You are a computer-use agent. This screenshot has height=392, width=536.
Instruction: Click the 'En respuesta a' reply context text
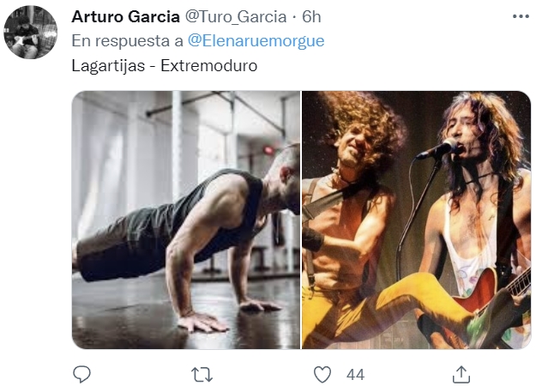tap(128, 40)
